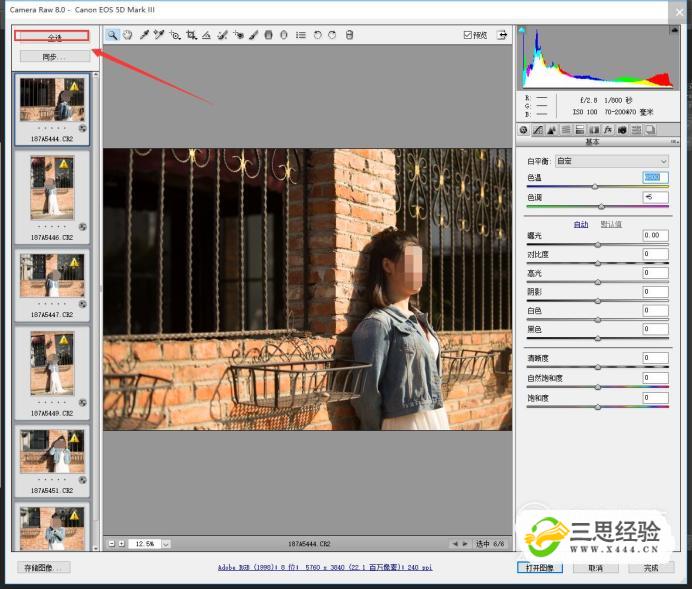Pick the White Balance eyedropper tool

[x=144, y=35]
